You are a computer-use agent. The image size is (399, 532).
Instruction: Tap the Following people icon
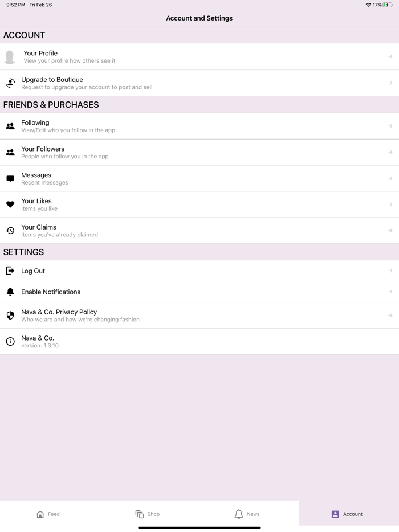[10, 126]
